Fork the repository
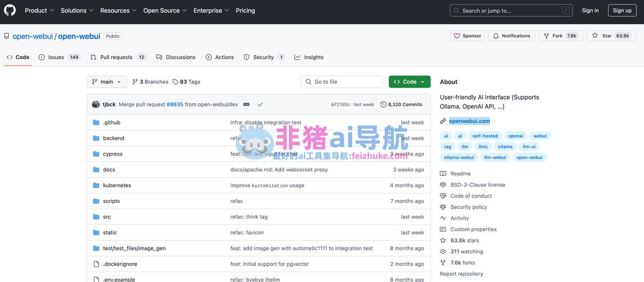This screenshot has width=644, height=282. click(x=560, y=36)
